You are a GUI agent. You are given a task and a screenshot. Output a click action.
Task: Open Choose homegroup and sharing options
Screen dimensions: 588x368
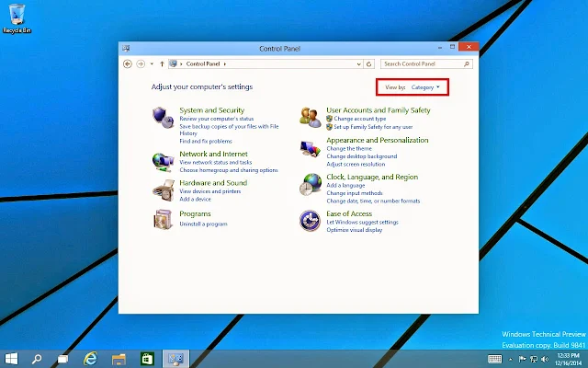[x=229, y=170]
